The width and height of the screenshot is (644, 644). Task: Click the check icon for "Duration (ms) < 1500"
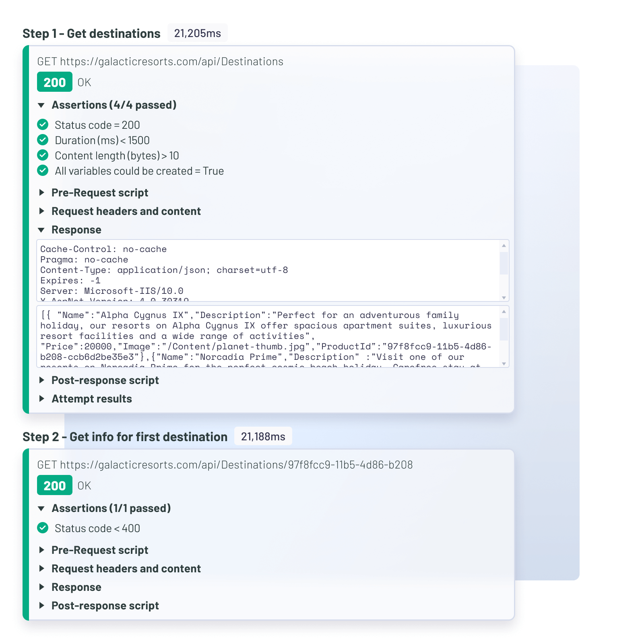[x=43, y=140]
